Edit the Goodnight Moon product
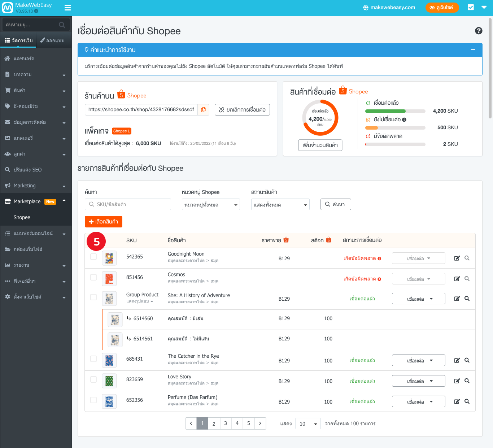This screenshot has height=448, width=493. 457,258
